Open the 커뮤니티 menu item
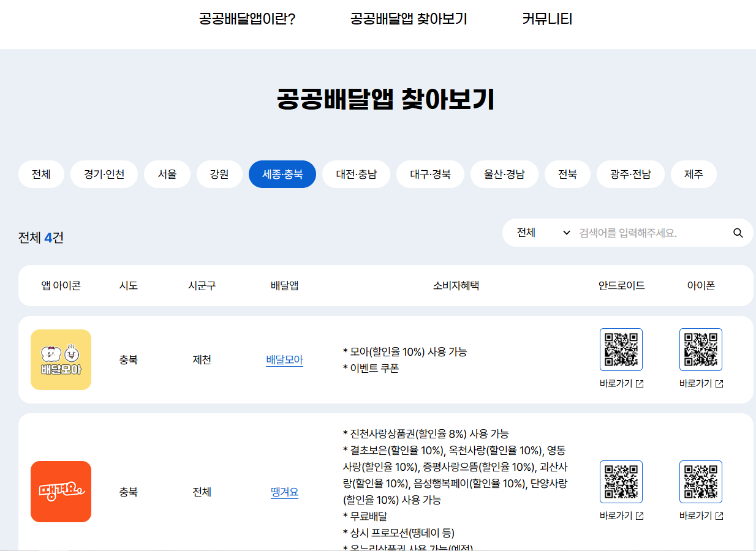Viewport: 756px width, 551px height. pyautogui.click(x=547, y=18)
